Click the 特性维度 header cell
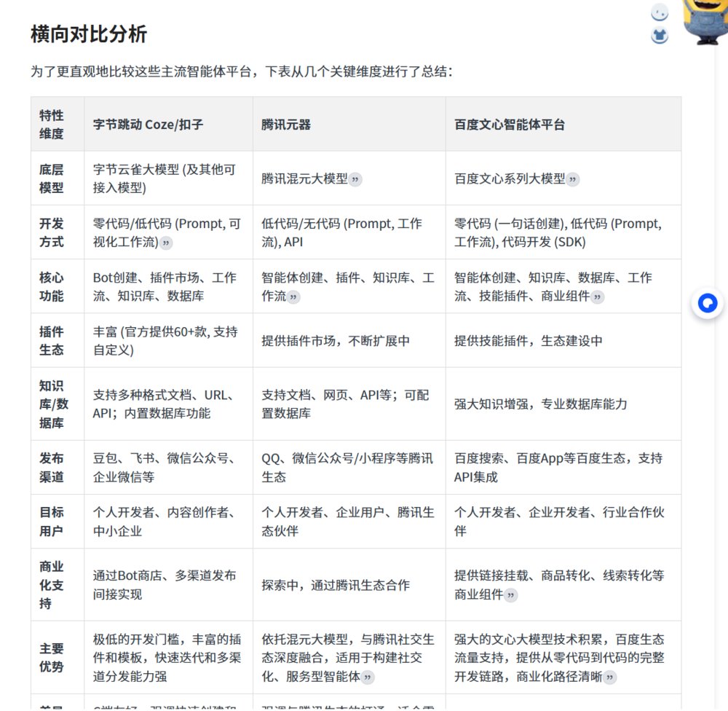728x711 pixels. tap(52, 125)
